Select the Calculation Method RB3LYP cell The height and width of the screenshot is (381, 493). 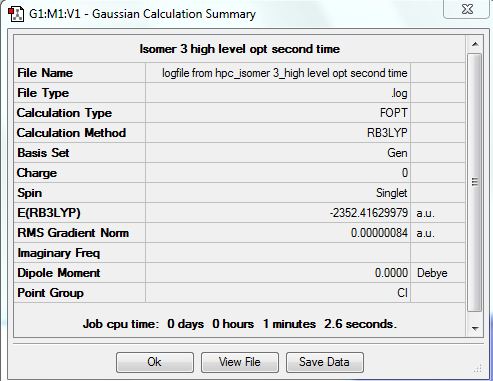point(278,133)
